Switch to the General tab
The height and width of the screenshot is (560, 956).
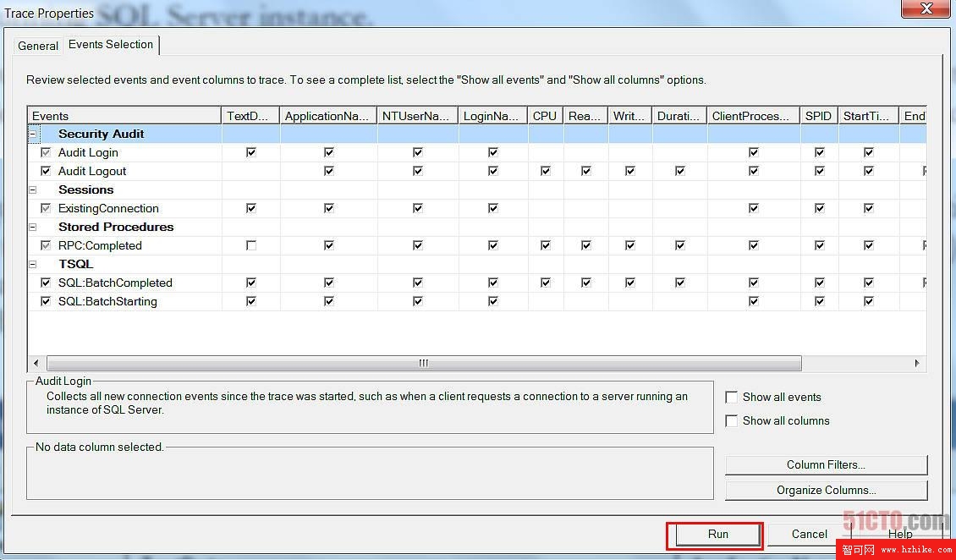(x=38, y=46)
